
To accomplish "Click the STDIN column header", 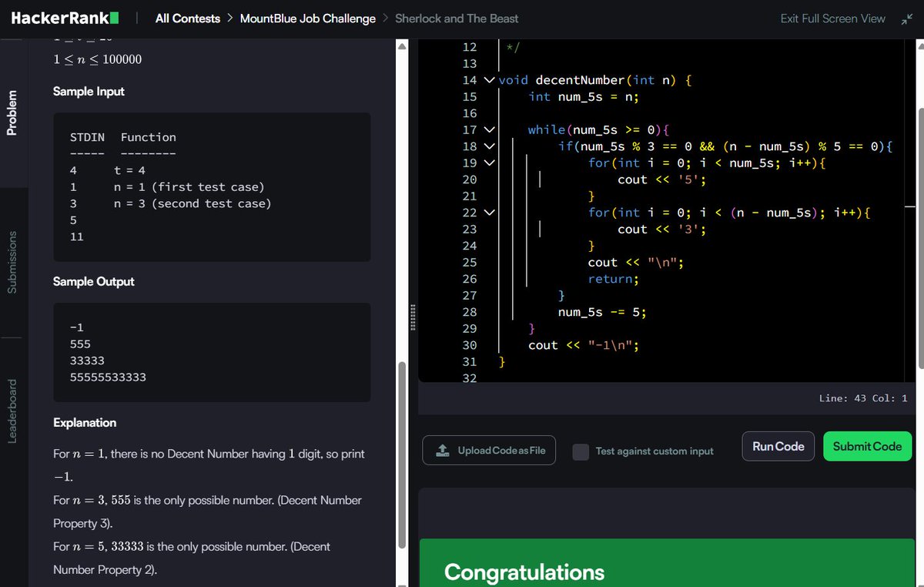I will click(87, 137).
